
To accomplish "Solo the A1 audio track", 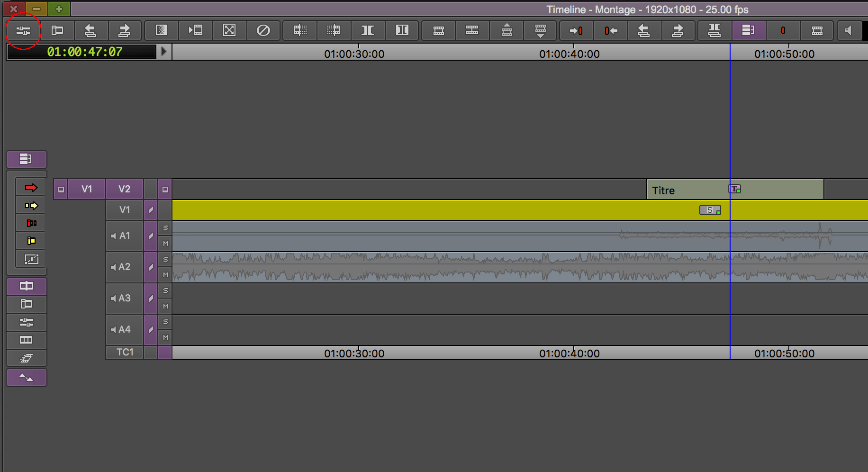I will 165,228.
